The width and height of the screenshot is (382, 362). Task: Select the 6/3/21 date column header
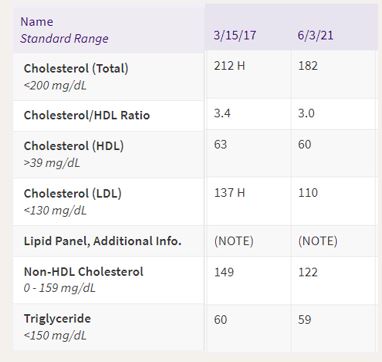315,35
